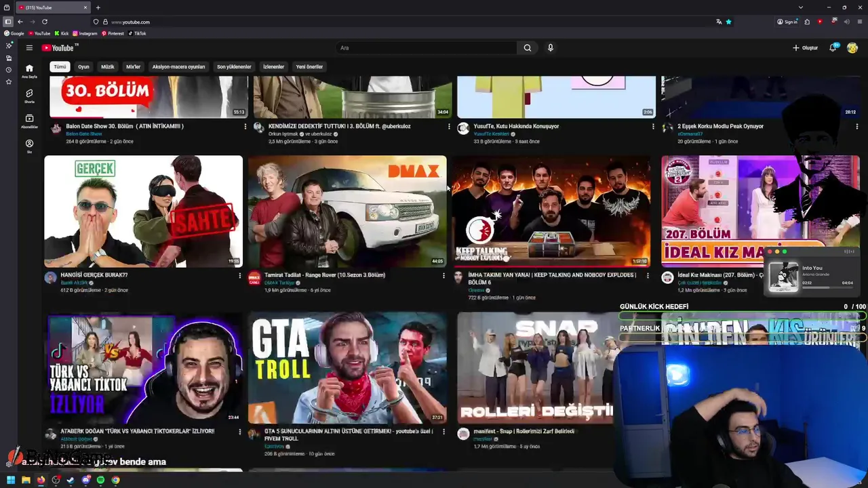868x488 pixels.
Task: Open the GTA Troll video thumbnail
Action: pyautogui.click(x=347, y=367)
